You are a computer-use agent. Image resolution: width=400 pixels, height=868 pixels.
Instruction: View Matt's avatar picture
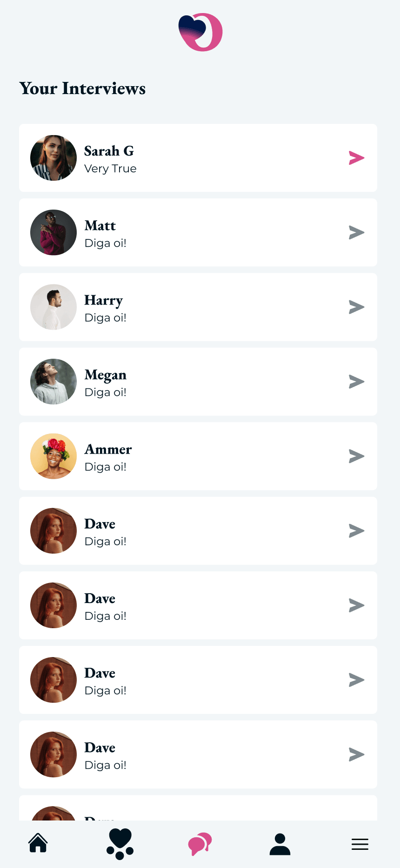53,232
